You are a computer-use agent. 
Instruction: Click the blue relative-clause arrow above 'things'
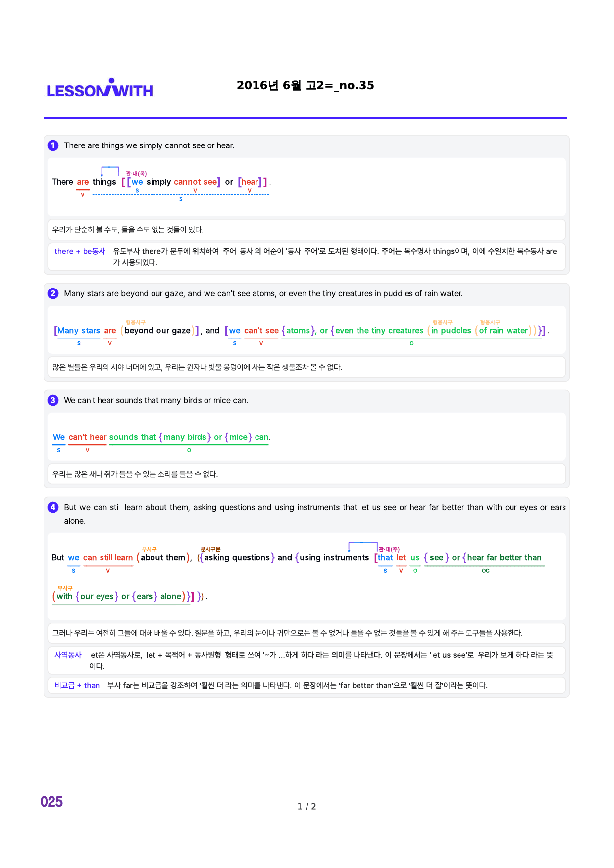pos(110,172)
